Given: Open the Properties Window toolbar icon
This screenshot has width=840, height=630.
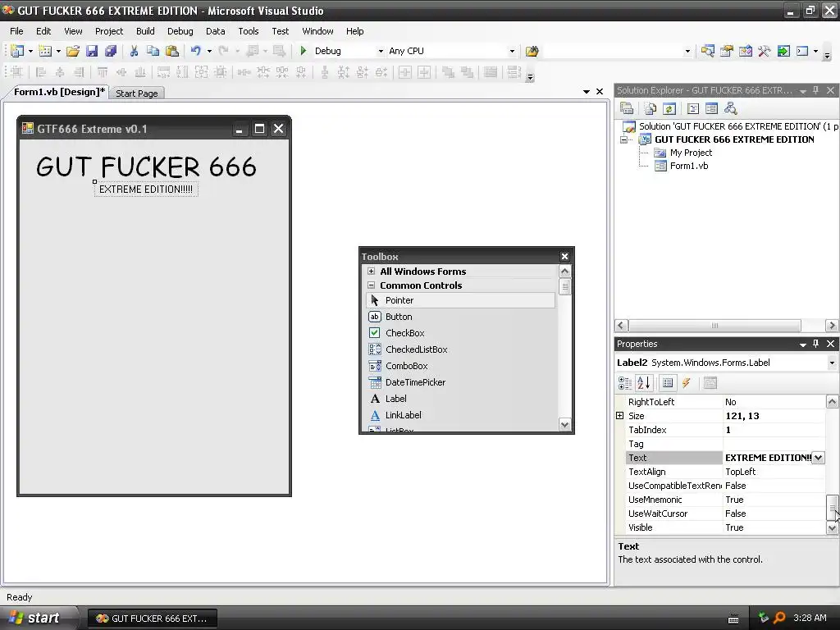Looking at the screenshot, I should click(x=727, y=51).
